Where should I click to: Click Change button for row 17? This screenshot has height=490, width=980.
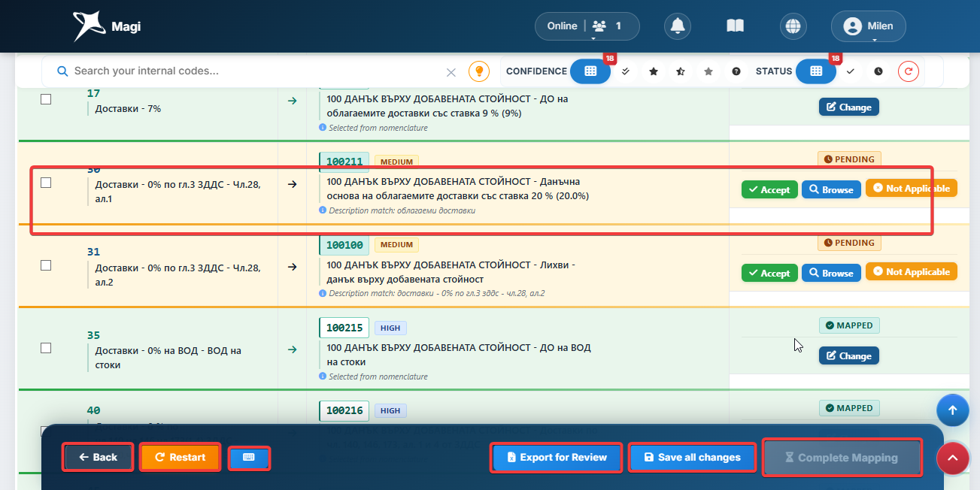849,107
